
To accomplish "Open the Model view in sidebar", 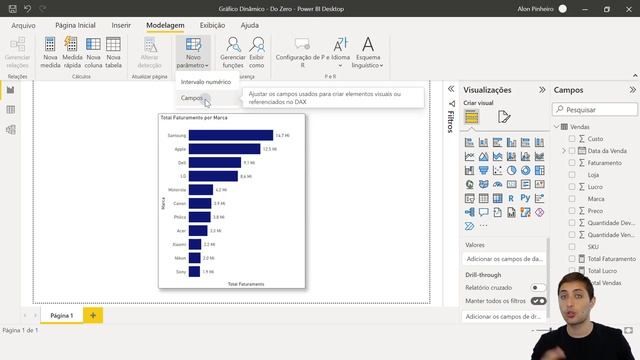I will [x=11, y=129].
